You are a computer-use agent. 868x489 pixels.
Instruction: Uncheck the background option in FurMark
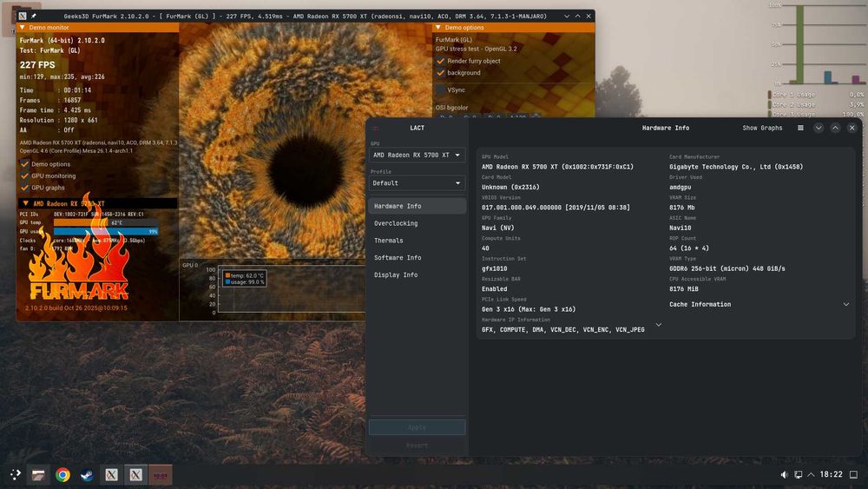coord(441,73)
